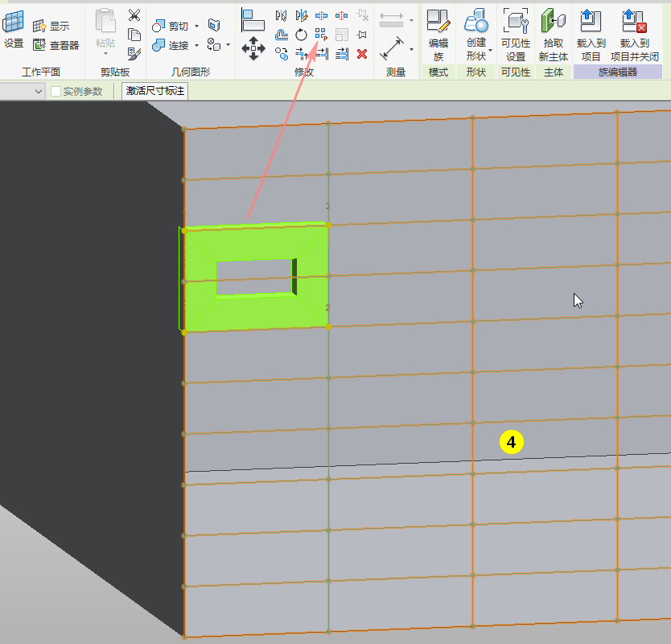Click the Repeat icon with the P badge
The image size is (671, 644).
(x=321, y=35)
